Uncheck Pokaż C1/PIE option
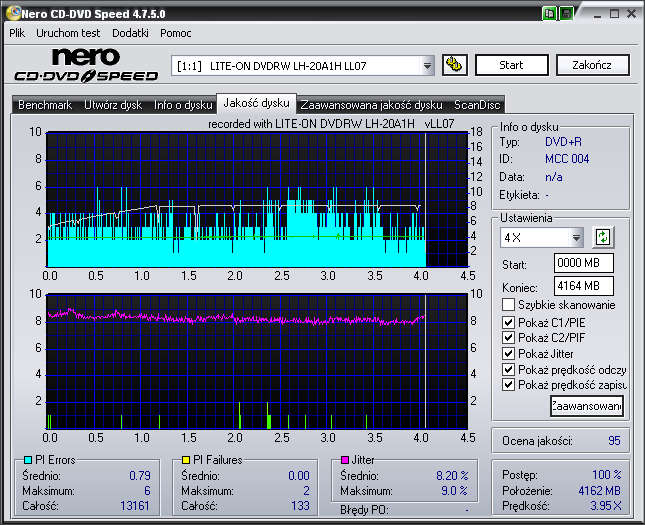Image resolution: width=645 pixels, height=525 pixels. [509, 322]
